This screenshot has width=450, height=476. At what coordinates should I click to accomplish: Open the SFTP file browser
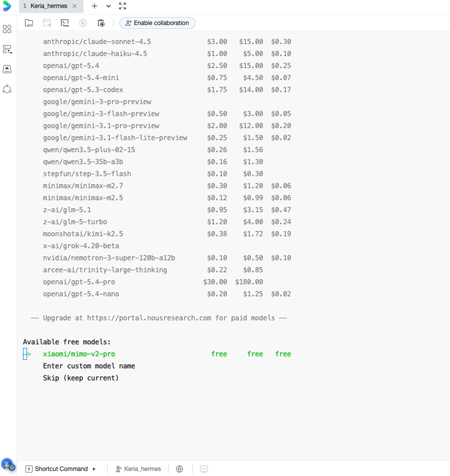29,23
